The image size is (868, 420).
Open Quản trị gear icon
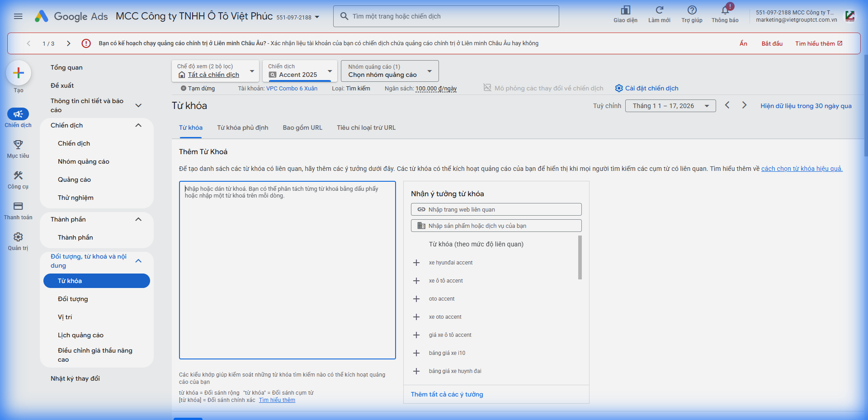18,237
